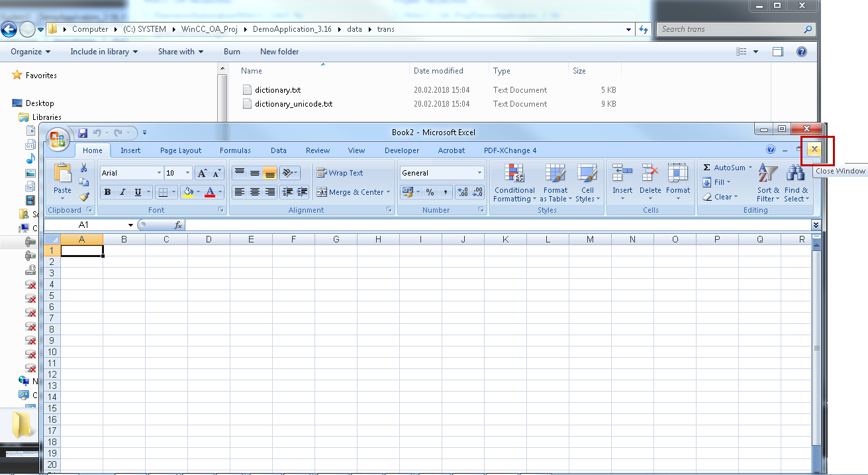The width and height of the screenshot is (868, 475).
Task: Toggle bottom vertical alignment
Action: pyautogui.click(x=269, y=173)
